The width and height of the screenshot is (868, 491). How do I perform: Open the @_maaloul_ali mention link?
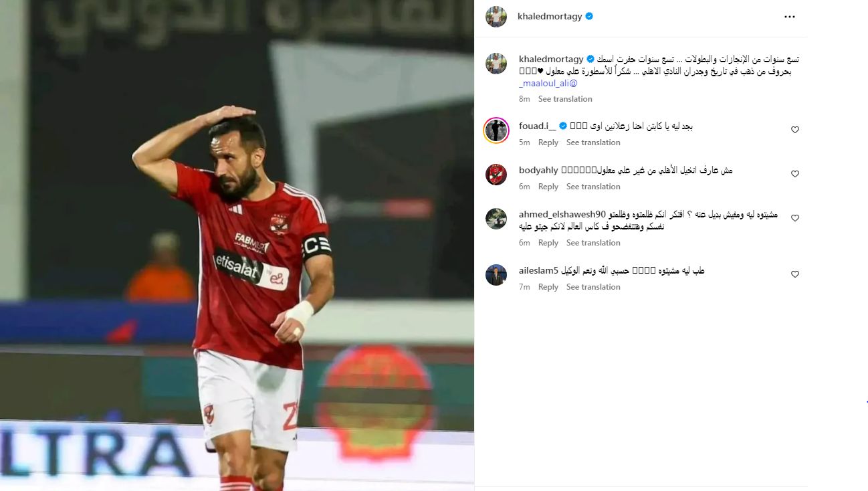pos(548,84)
